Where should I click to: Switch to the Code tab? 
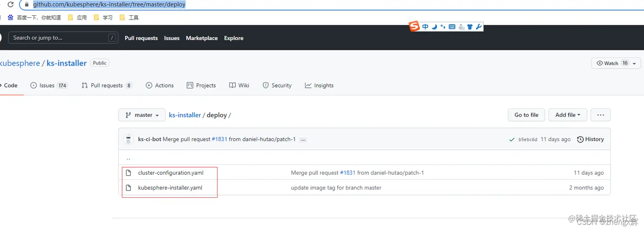[x=11, y=85]
